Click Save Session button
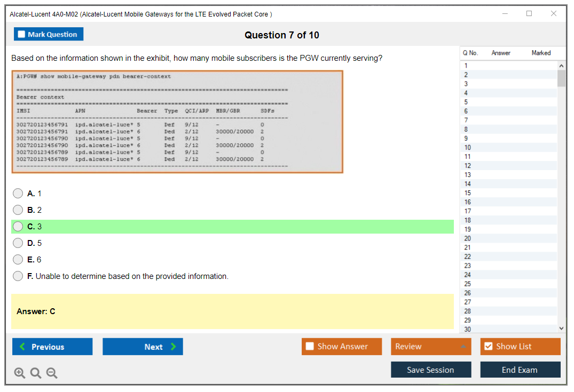 click(431, 370)
